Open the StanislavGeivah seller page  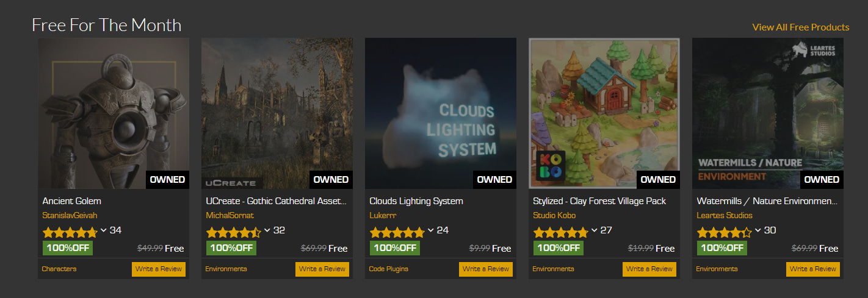point(70,215)
